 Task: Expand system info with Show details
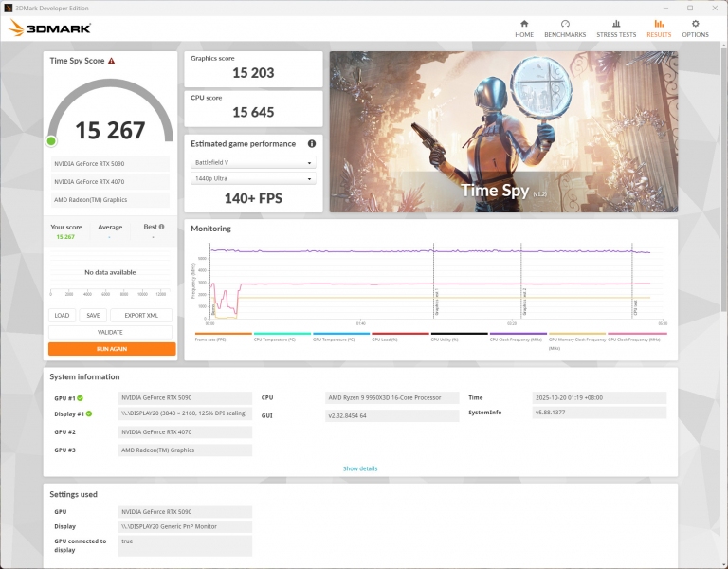pyautogui.click(x=360, y=468)
